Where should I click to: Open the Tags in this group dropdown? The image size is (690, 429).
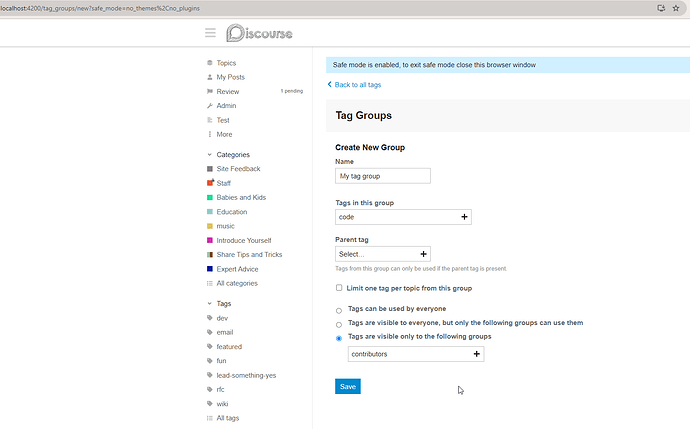403,217
